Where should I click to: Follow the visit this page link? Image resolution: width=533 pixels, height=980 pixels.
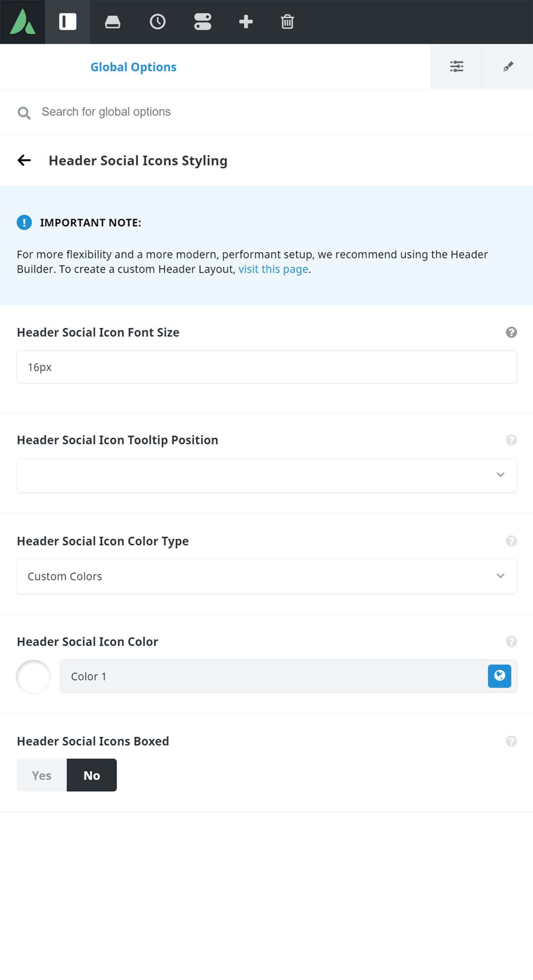(x=273, y=269)
